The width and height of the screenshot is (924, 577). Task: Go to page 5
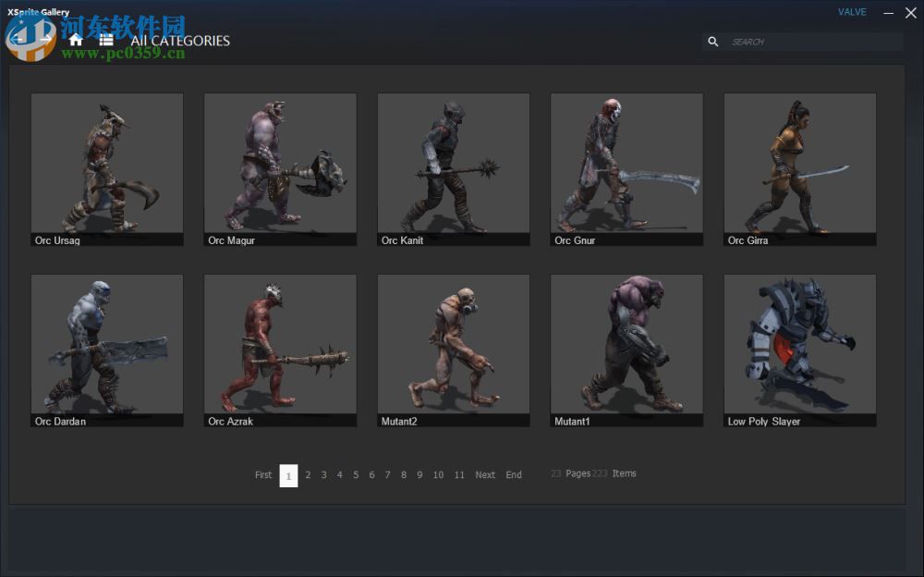[356, 475]
